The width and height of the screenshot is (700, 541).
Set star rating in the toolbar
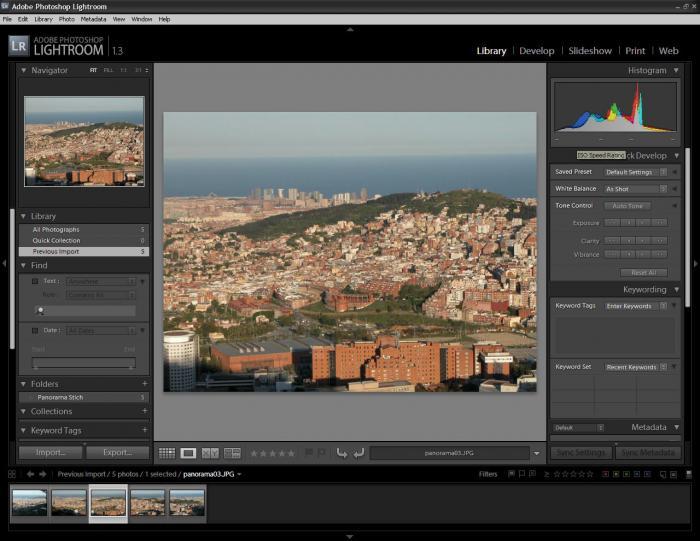pos(272,454)
